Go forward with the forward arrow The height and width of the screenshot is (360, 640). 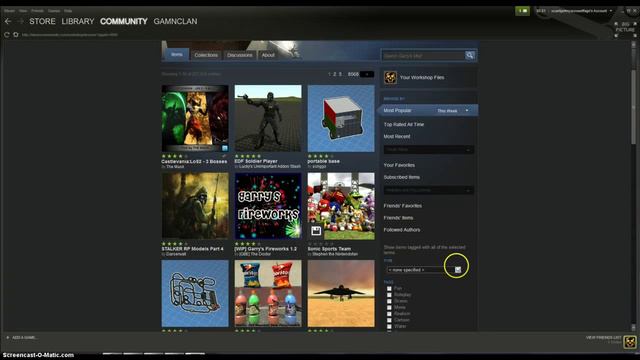19,21
